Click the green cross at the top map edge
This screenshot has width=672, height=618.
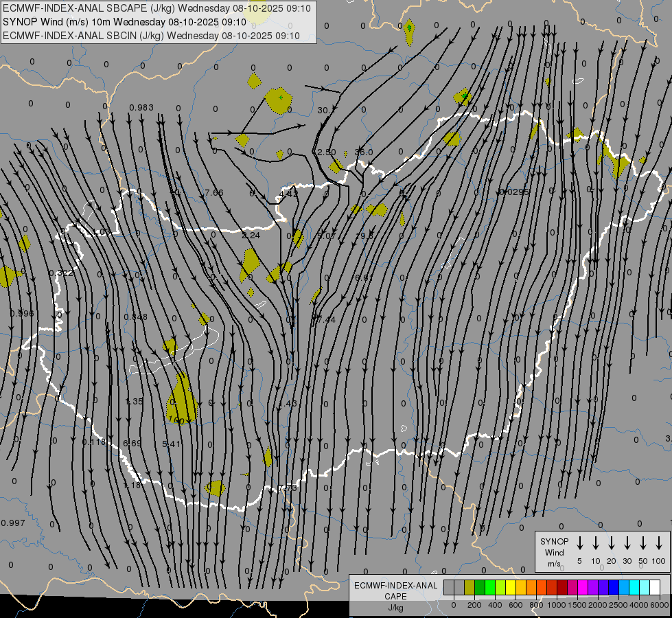[409, 27]
